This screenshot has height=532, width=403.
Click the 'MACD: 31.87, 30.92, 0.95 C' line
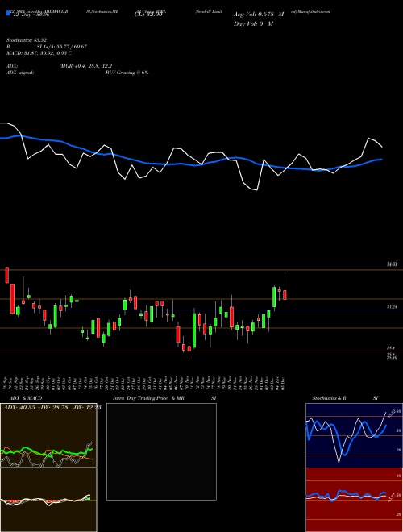tap(39, 53)
